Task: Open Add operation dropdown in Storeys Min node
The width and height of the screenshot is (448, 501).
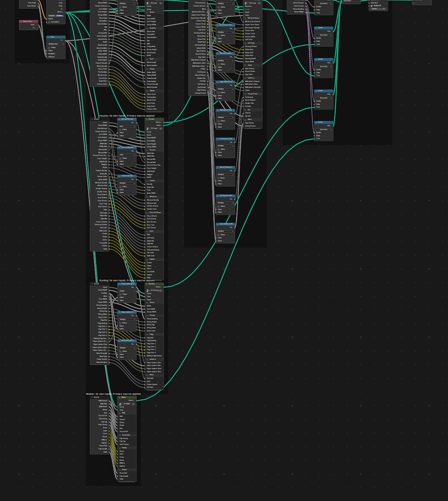Action: click(x=127, y=126)
